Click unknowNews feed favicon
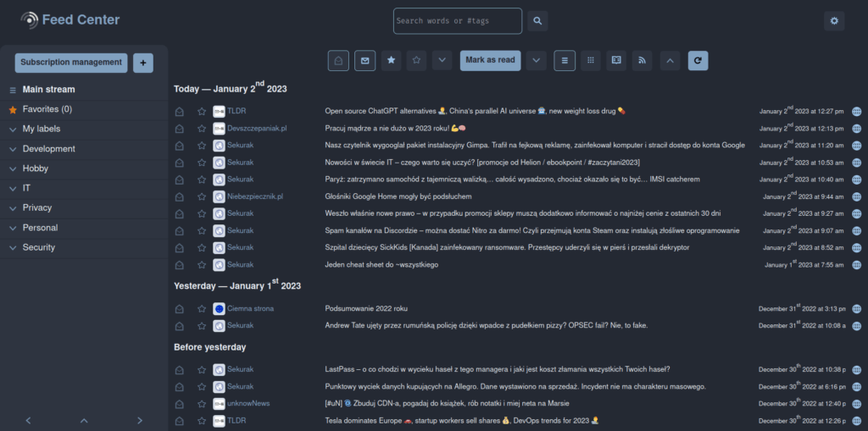This screenshot has height=431, width=868. coord(219,403)
